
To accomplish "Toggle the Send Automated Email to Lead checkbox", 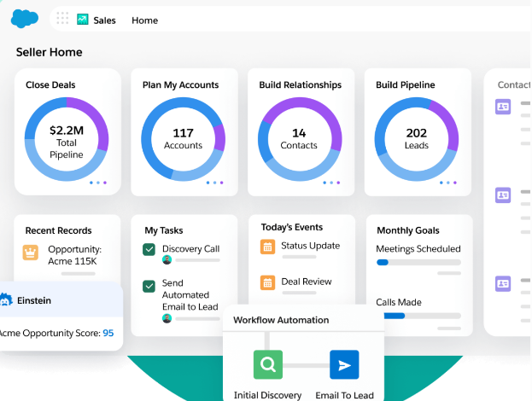I will 149,285.
